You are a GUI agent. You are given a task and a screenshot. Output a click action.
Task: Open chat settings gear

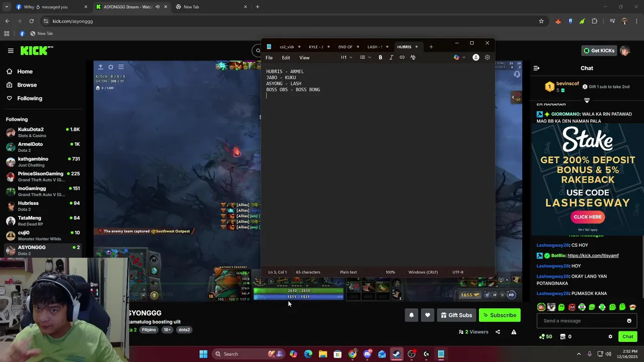coord(610,336)
